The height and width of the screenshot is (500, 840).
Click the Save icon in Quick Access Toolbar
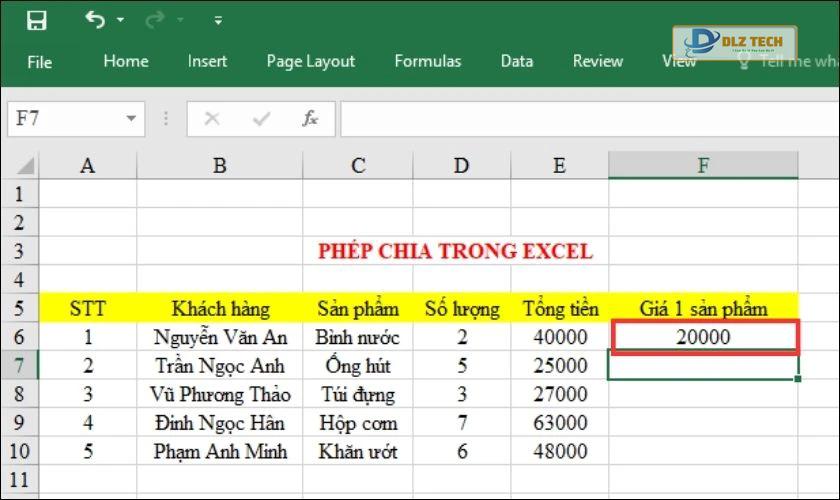pyautogui.click(x=36, y=20)
